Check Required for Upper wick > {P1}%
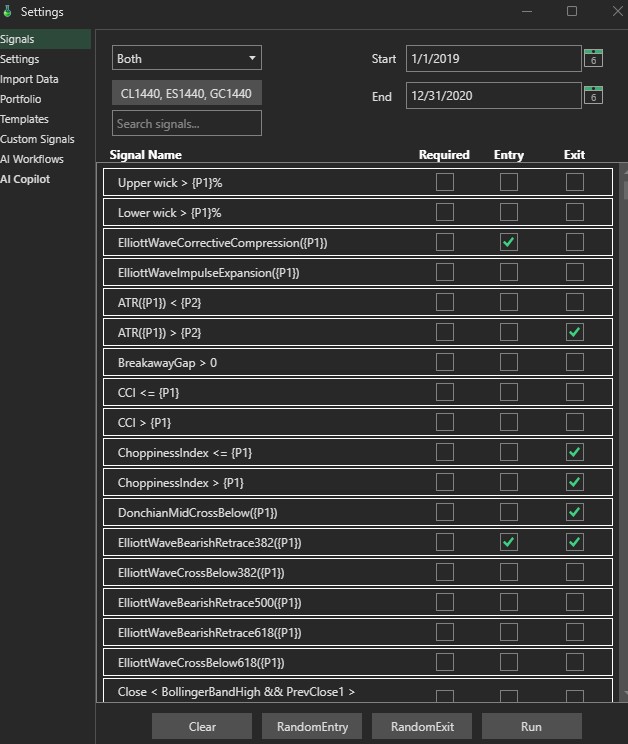Viewport: 628px width, 744px height. coord(445,182)
